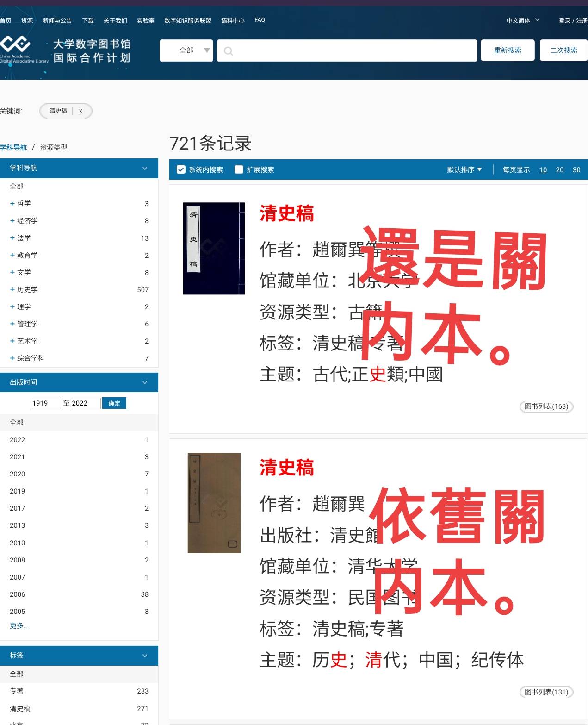Expand the 法学 subject plus icon
The image size is (588, 725).
pyautogui.click(x=12, y=238)
